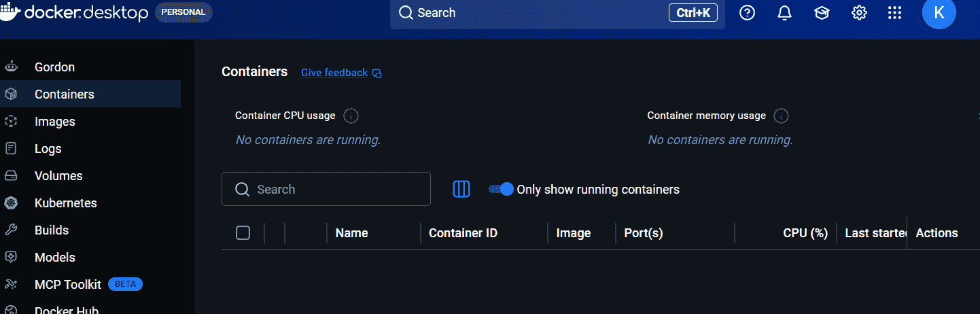Open the Models section
This screenshot has width=980, height=314.
click(90, 257)
